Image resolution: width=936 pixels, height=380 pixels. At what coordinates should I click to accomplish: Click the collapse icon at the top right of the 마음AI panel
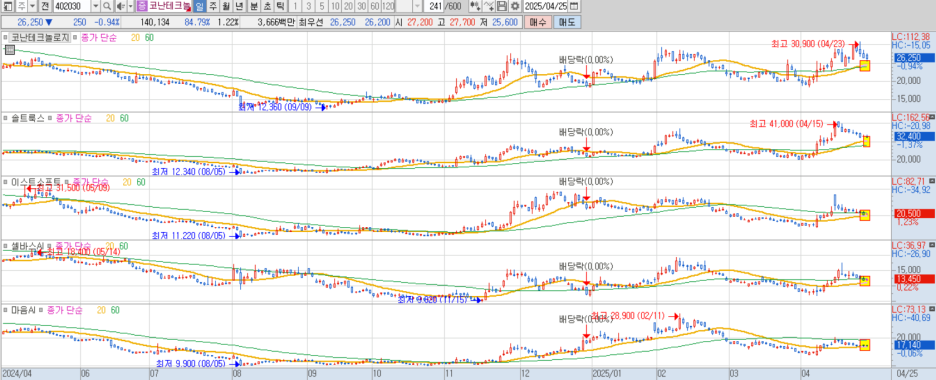point(932,308)
